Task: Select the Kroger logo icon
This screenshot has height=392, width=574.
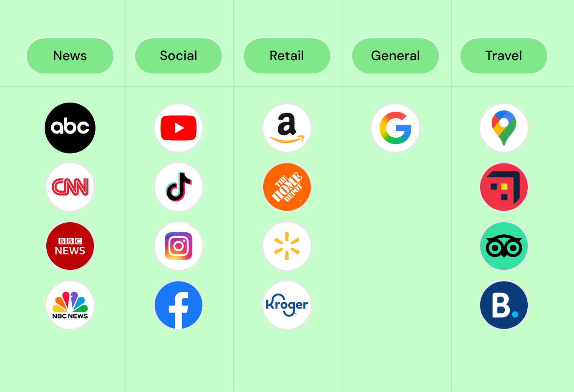Action: 287,305
